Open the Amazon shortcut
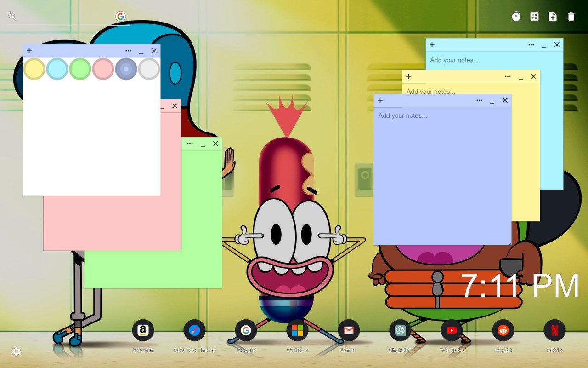This screenshot has height=368, width=588. [143, 330]
